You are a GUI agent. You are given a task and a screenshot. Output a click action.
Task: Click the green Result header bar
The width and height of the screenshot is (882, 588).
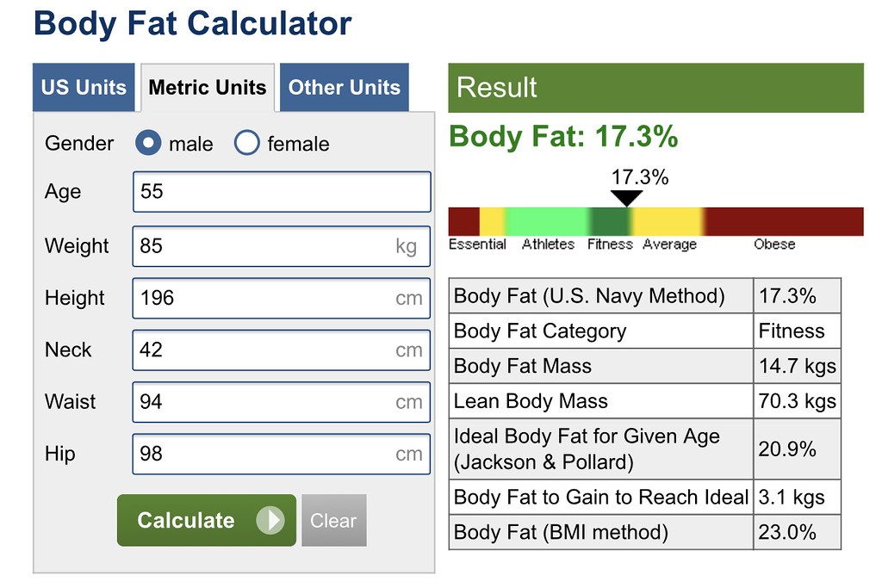(x=655, y=87)
